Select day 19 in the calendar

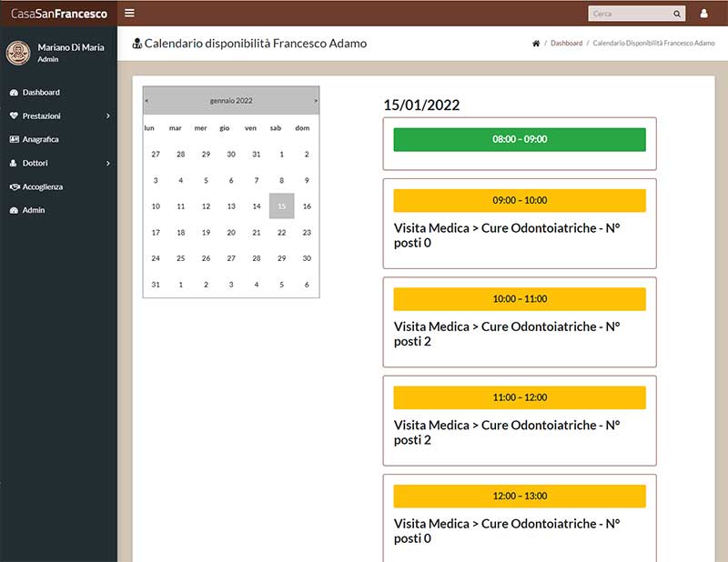[207, 233]
